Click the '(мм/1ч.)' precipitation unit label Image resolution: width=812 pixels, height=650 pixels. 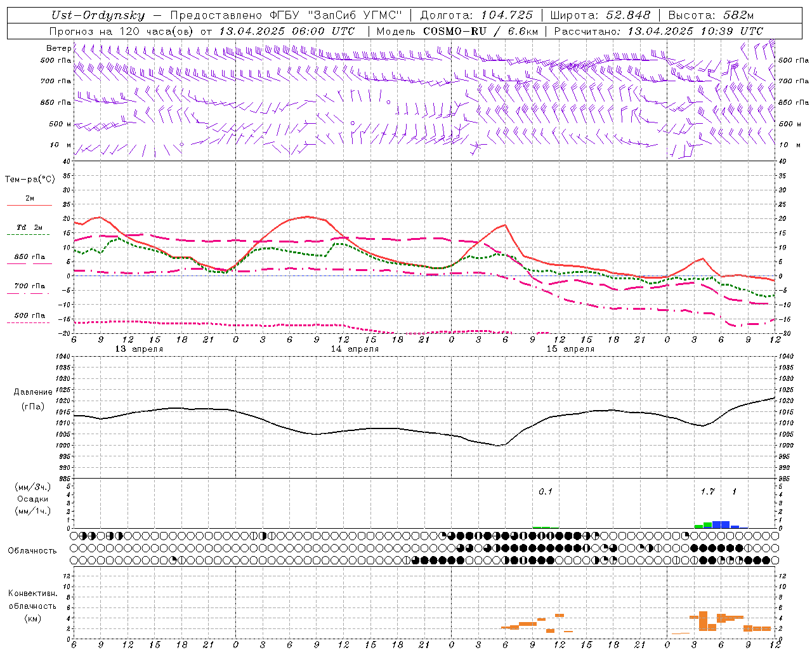(x=33, y=511)
